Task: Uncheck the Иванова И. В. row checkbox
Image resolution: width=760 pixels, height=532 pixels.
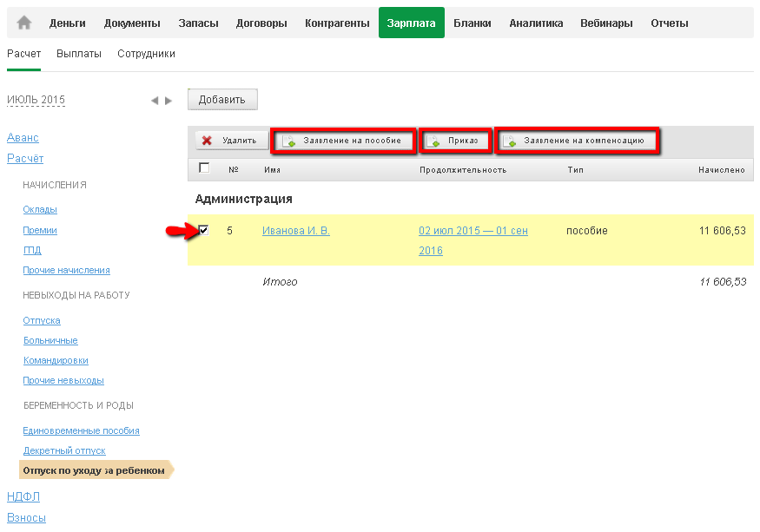Action: pyautogui.click(x=203, y=230)
